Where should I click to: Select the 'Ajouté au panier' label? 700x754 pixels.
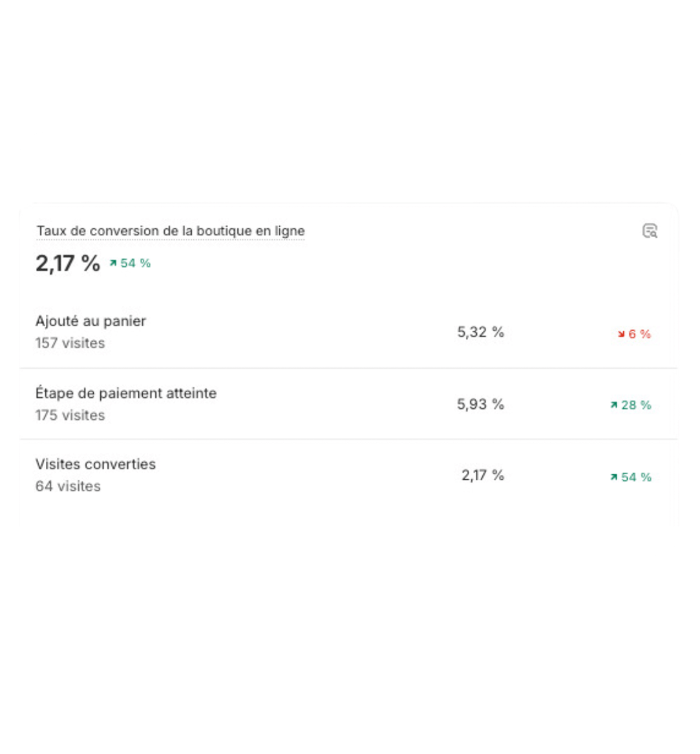[x=91, y=321]
